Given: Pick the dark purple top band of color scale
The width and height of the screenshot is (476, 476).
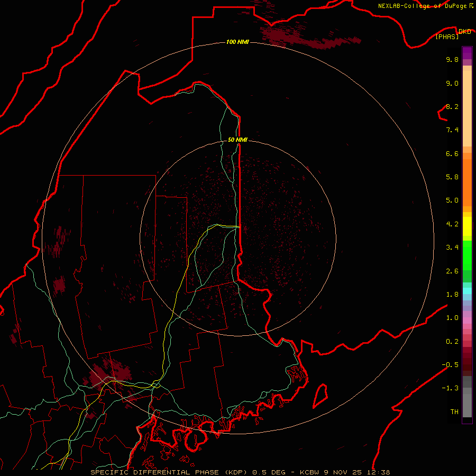Looking at the screenshot, I should coord(467,53).
